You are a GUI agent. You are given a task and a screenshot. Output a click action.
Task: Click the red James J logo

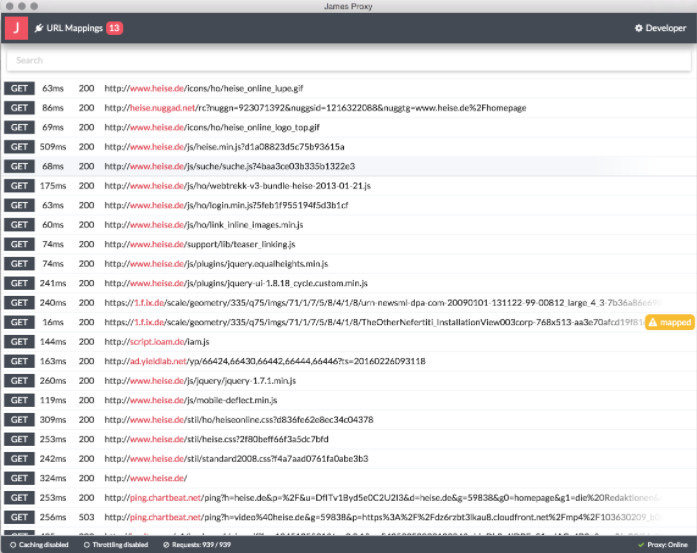coord(16,28)
